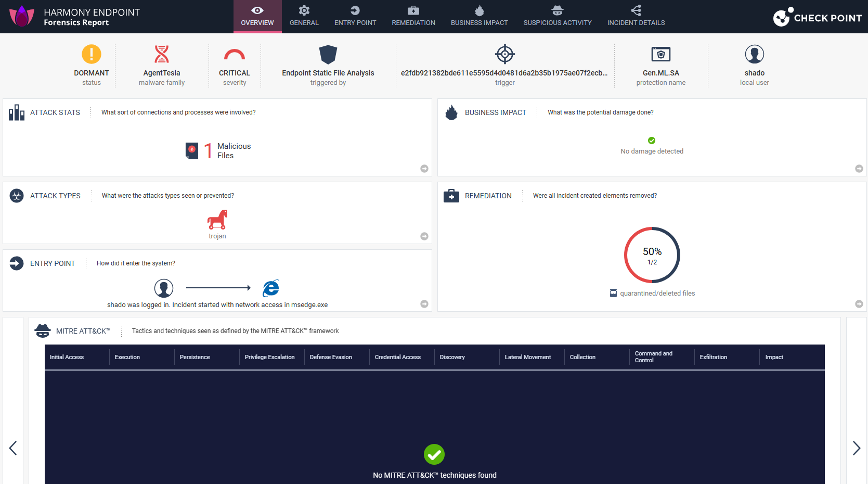Viewport: 868px width, 484px height.
Task: Expand the Attack Stats panel details arrow
Action: 424,169
